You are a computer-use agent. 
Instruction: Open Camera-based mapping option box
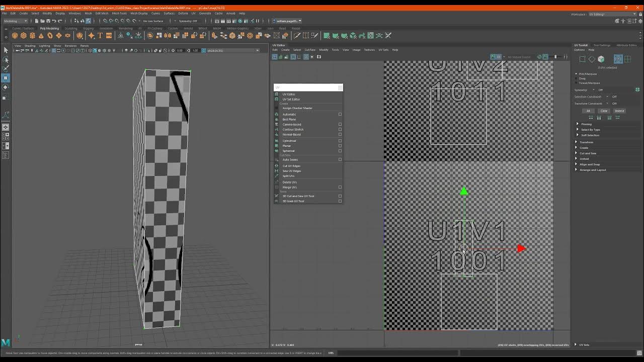pyautogui.click(x=340, y=124)
